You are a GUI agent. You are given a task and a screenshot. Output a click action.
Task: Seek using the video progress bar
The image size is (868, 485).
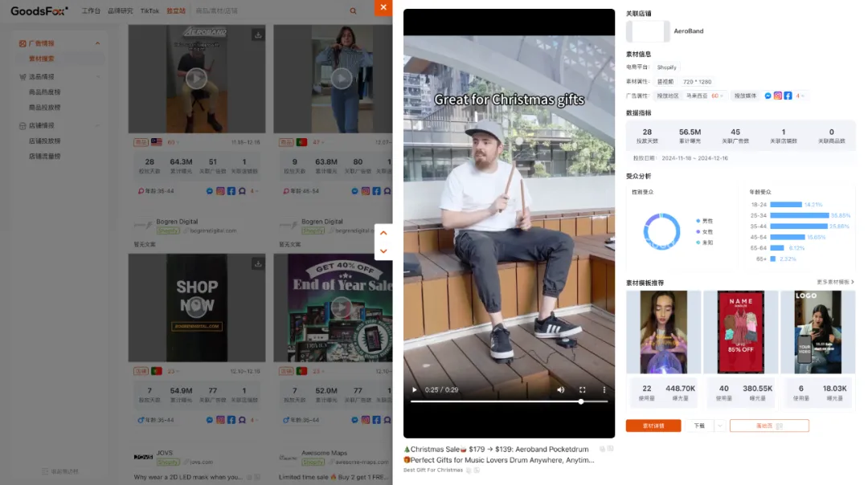(509, 401)
